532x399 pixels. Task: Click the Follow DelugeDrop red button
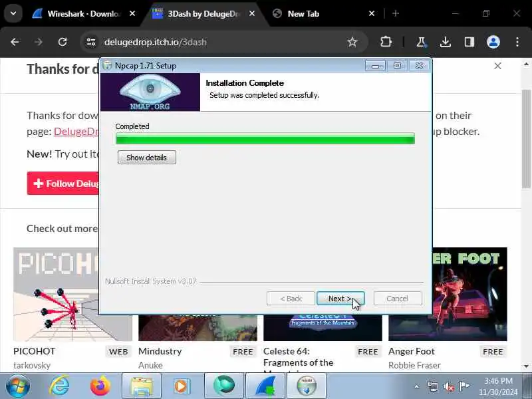[63, 184]
